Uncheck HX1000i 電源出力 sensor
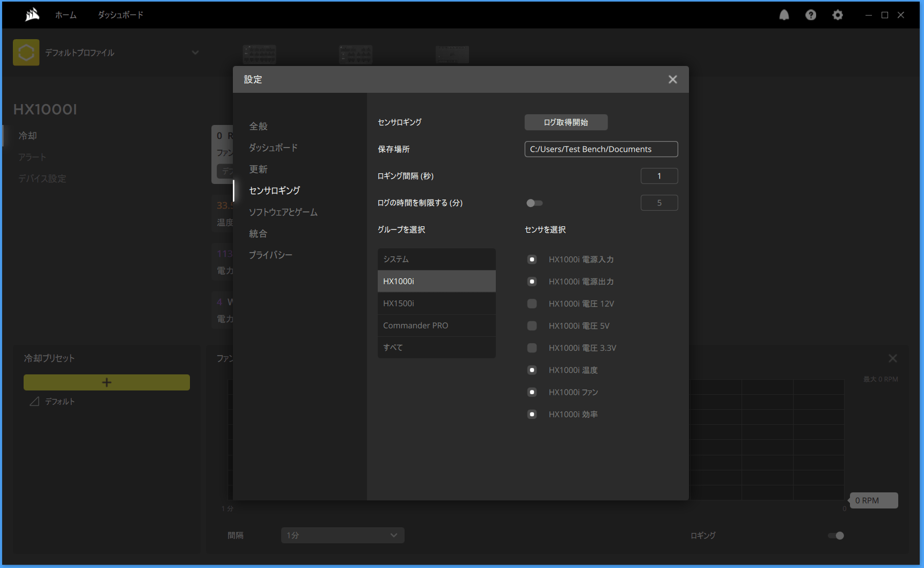The height and width of the screenshot is (568, 924). click(x=532, y=281)
